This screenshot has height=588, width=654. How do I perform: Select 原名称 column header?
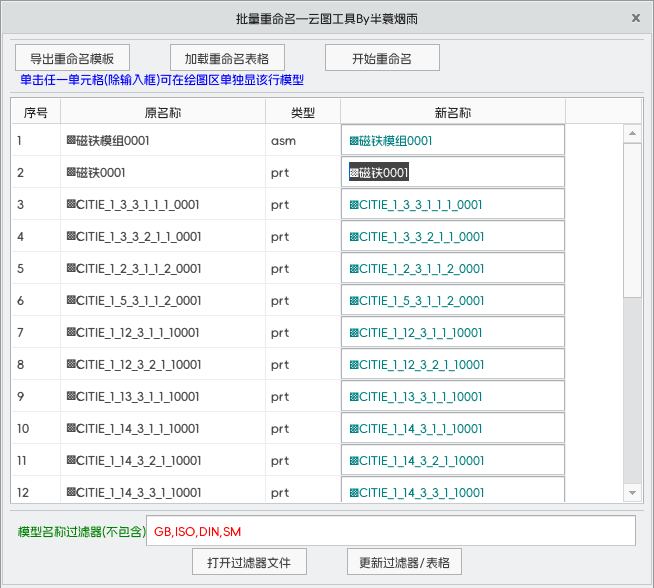(163, 112)
